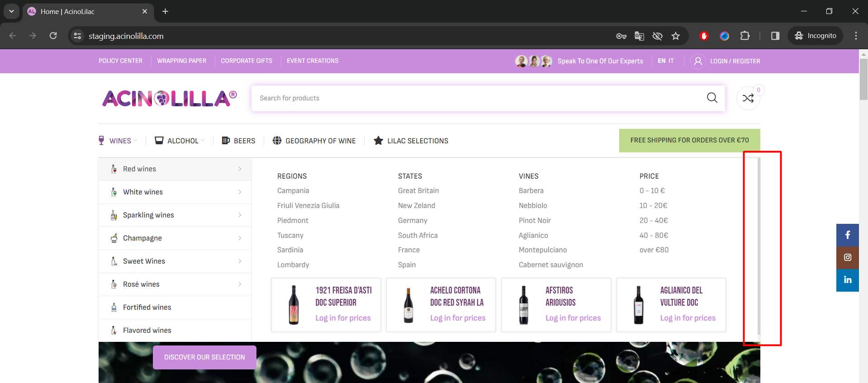Click the user account icon
The image size is (868, 383).
698,61
